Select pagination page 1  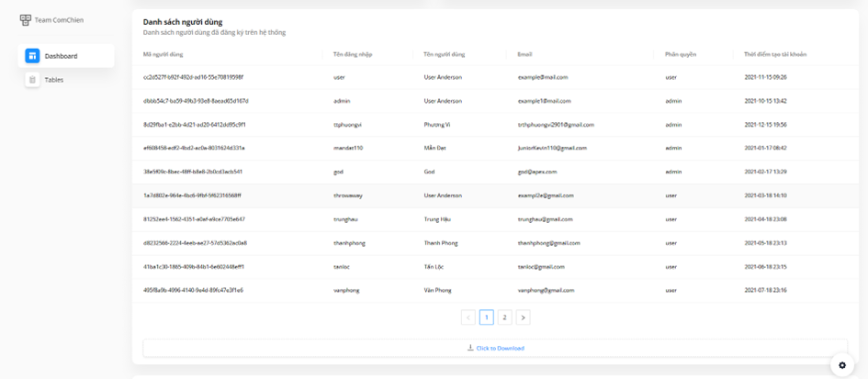[x=486, y=318]
